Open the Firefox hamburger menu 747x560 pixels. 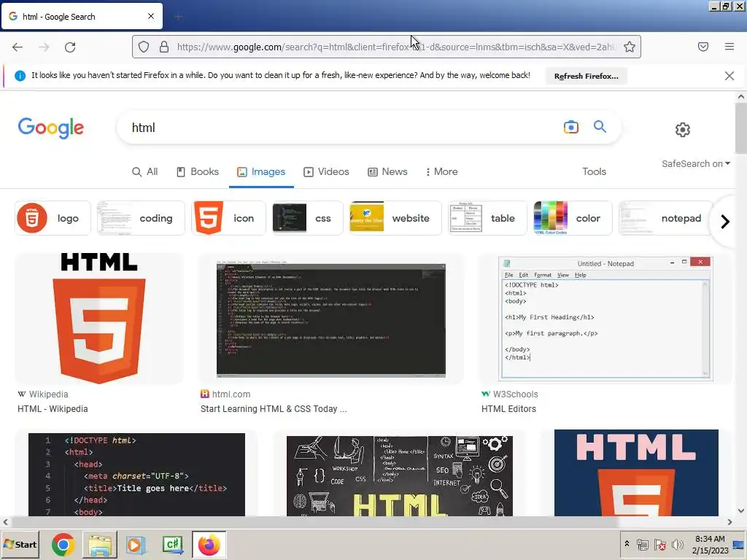(729, 47)
